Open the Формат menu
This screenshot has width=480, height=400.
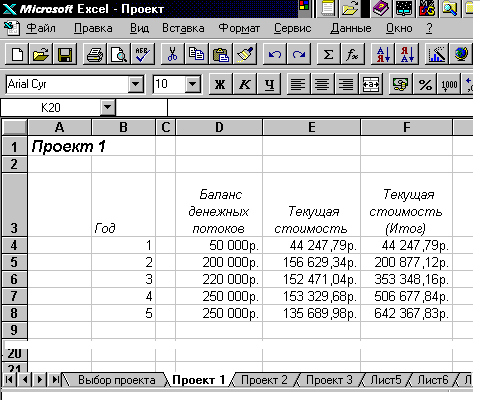[x=239, y=28]
